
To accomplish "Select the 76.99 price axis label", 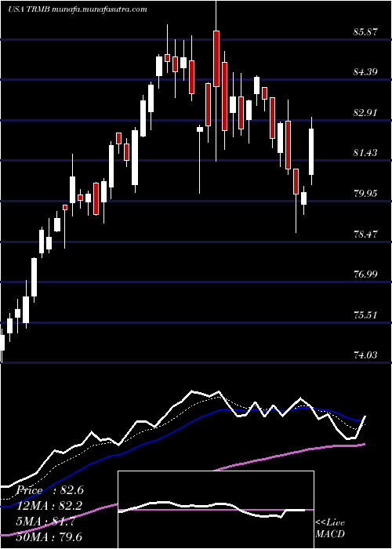I will (x=365, y=274).
